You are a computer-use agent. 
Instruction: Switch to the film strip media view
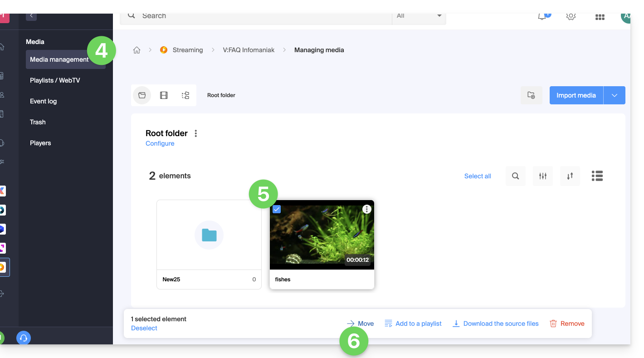pos(164,95)
